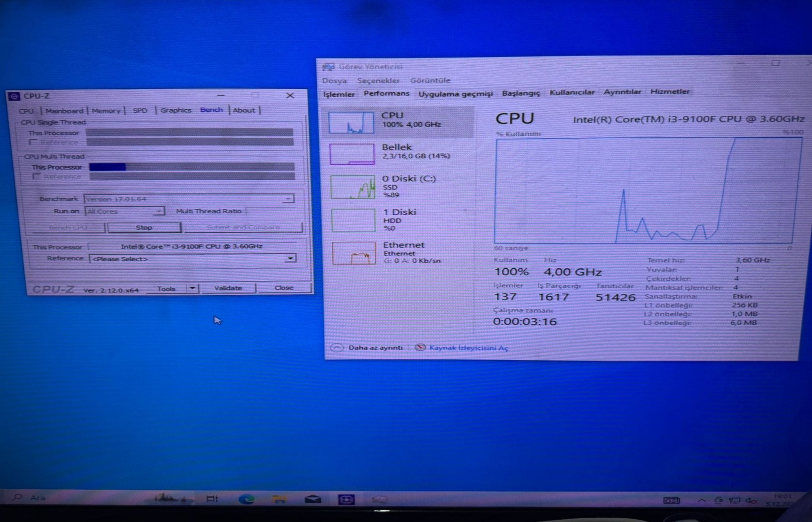Go to the Ayrıntılar tab
Viewport: 812px width, 522px height.
point(622,92)
